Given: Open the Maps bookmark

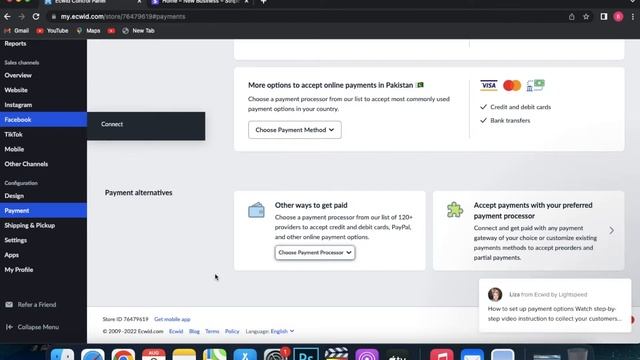Looking at the screenshot, I should point(88,31).
